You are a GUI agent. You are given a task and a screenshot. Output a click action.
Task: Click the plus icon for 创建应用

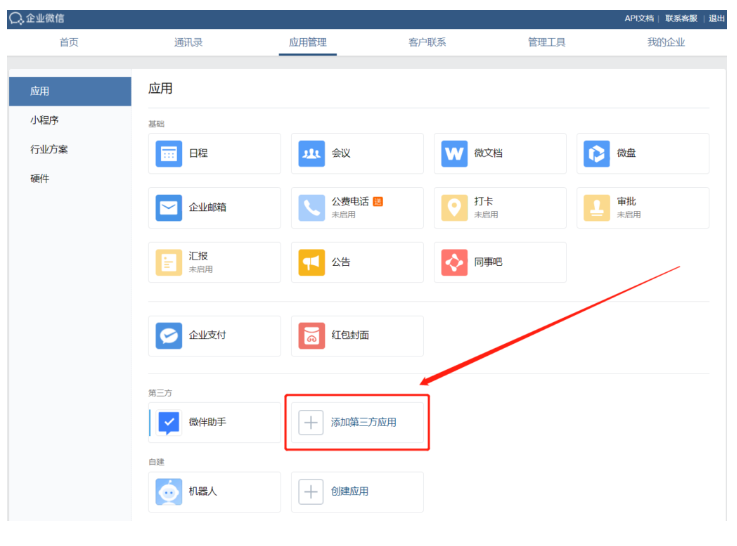point(311,492)
